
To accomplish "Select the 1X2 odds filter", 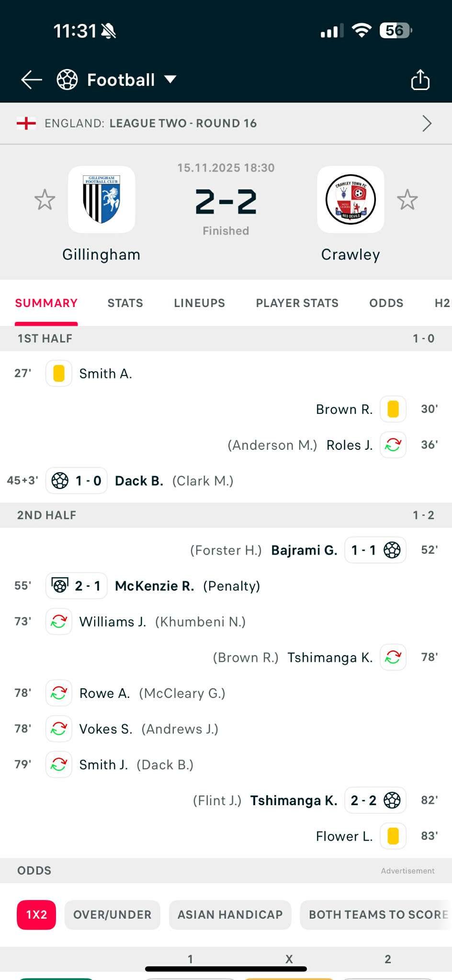I will click(36, 914).
